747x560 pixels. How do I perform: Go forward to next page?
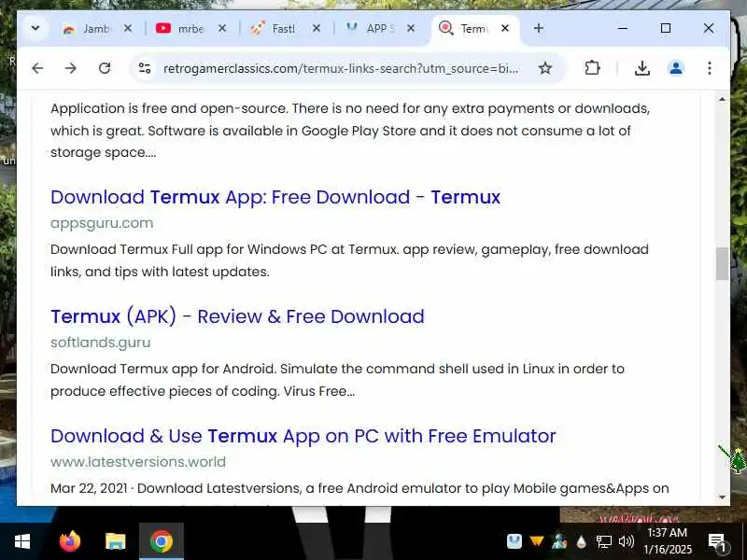[71, 68]
